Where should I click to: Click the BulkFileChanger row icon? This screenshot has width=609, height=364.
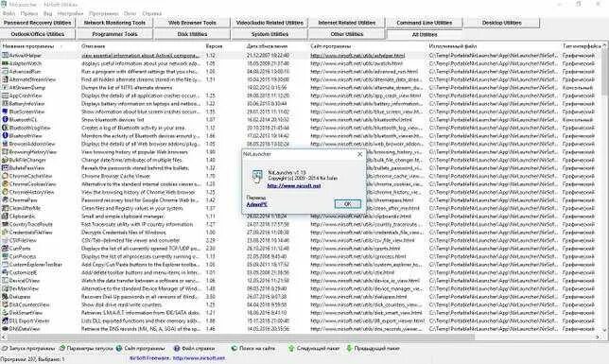point(5,160)
